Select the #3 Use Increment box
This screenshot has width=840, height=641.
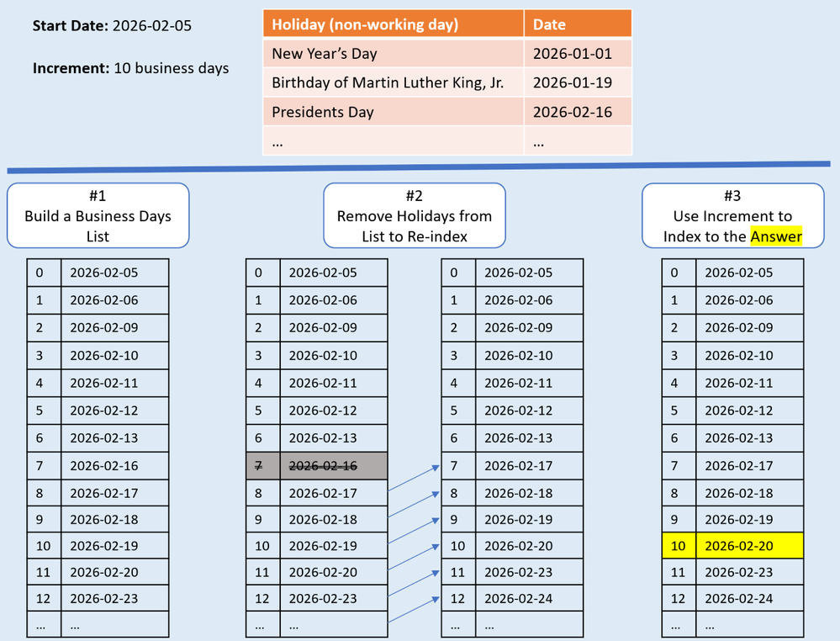pyautogui.click(x=732, y=215)
